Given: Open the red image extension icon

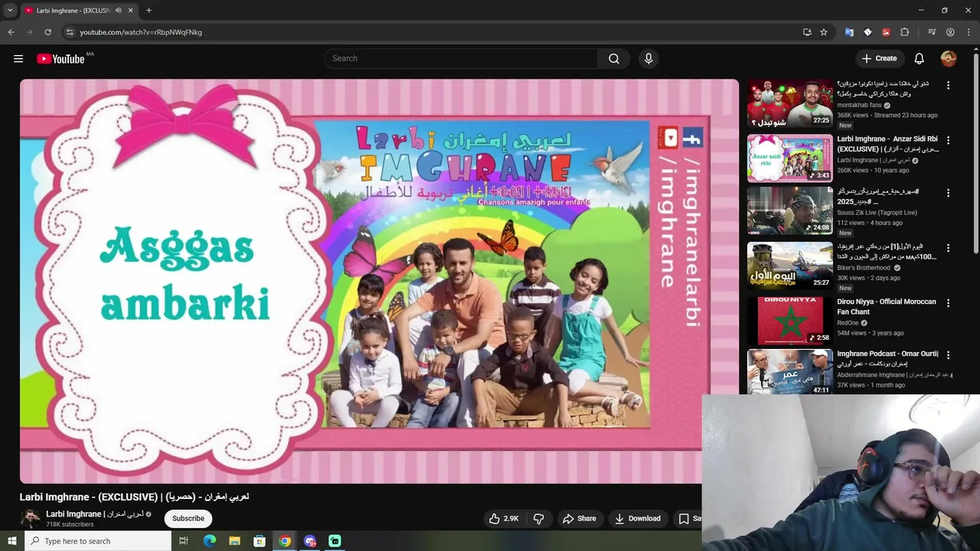Looking at the screenshot, I should (886, 32).
